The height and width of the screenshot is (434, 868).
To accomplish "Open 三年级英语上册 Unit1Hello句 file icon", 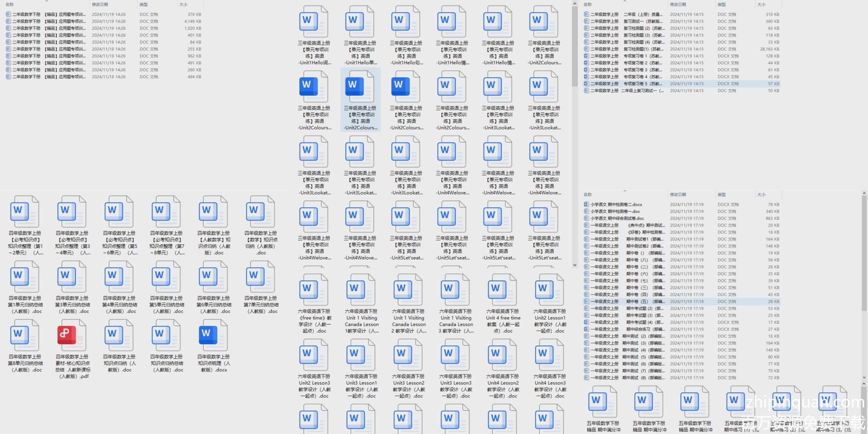I will point(406,21).
